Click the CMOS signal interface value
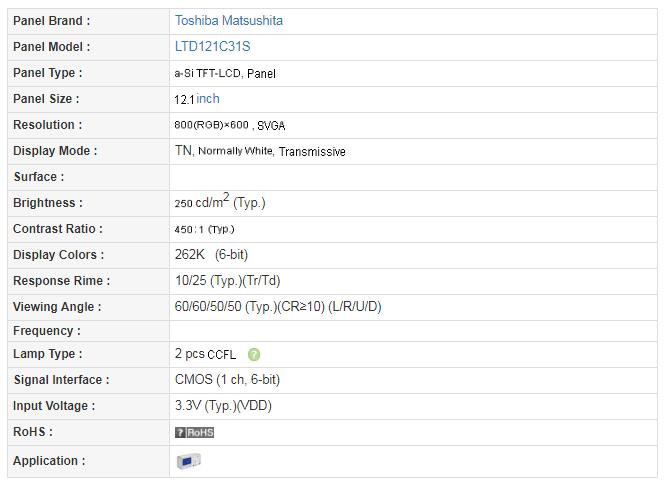This screenshot has width=665, height=487. (227, 379)
